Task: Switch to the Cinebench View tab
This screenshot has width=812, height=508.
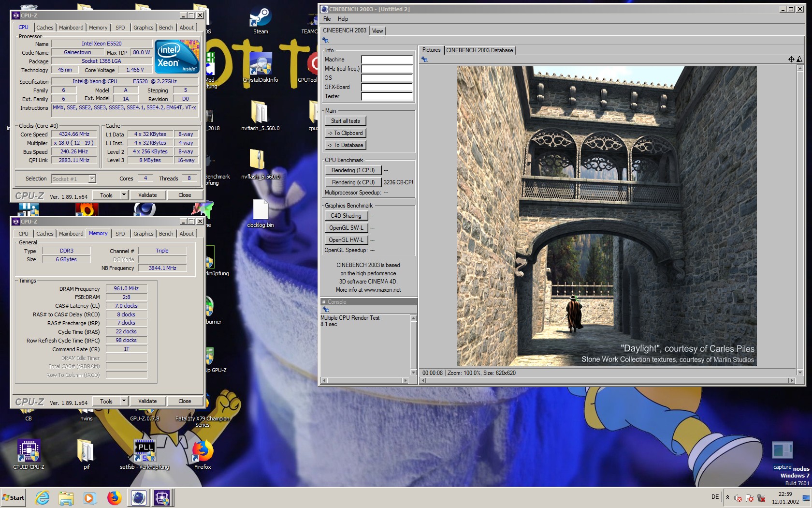Action: (377, 31)
